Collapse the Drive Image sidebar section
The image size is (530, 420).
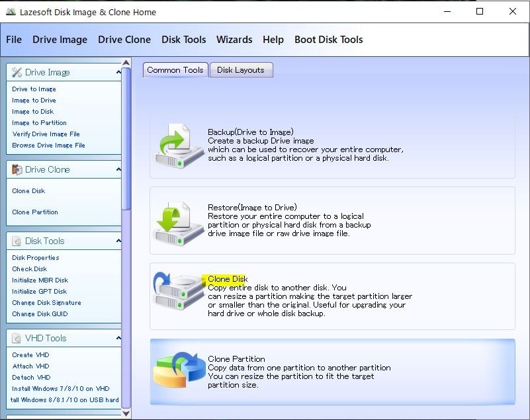tap(118, 72)
